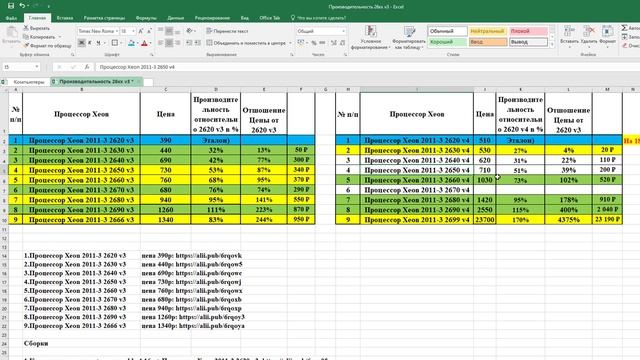The height and width of the screenshot is (360, 640).
Task: Open fill color dropdown arrow
Action: 137,43
